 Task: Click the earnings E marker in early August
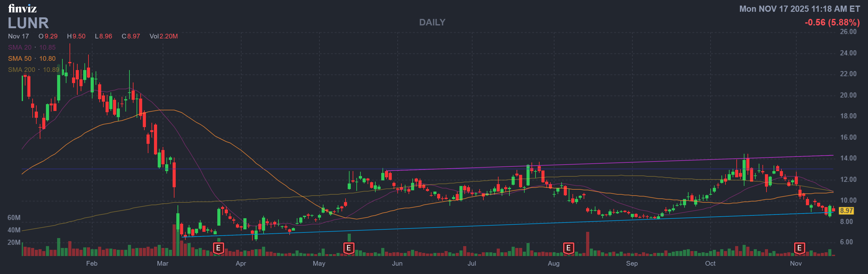point(568,248)
